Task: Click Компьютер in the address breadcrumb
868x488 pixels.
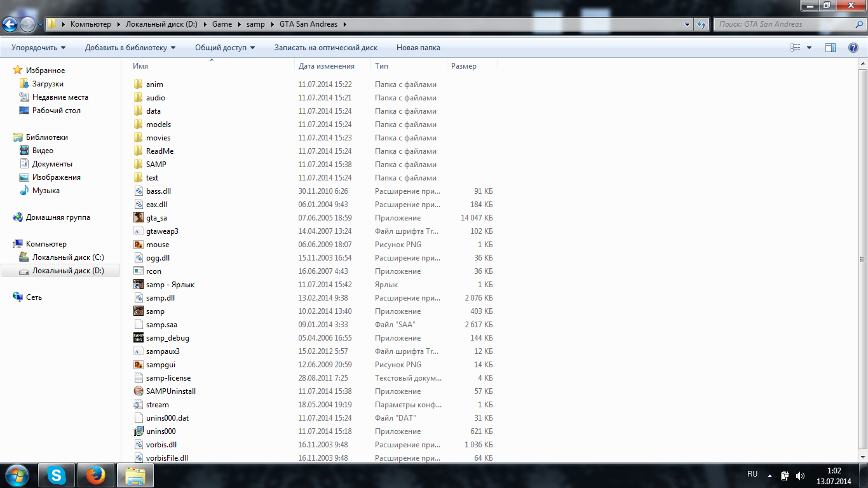Action: pyautogui.click(x=91, y=24)
